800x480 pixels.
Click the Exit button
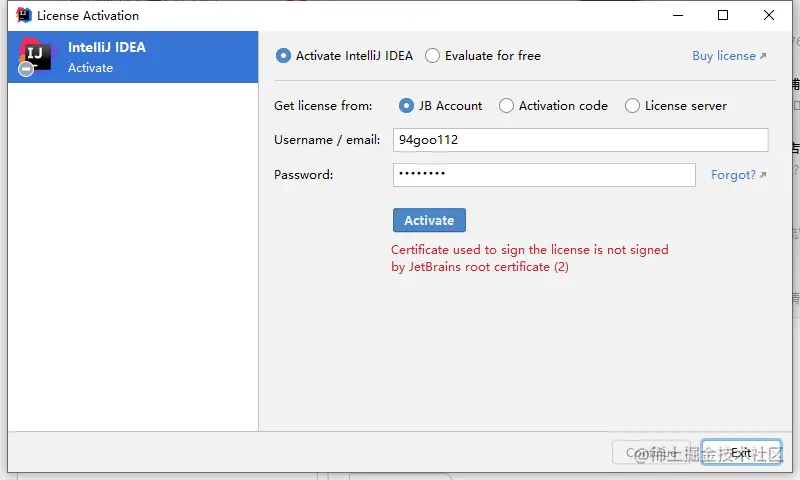pyautogui.click(x=741, y=452)
